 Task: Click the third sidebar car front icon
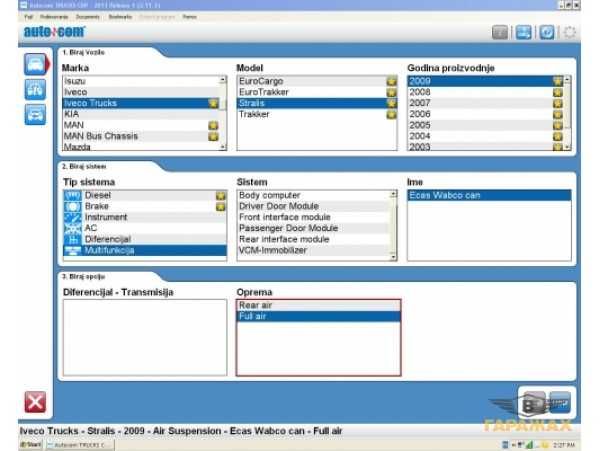pos(35,114)
